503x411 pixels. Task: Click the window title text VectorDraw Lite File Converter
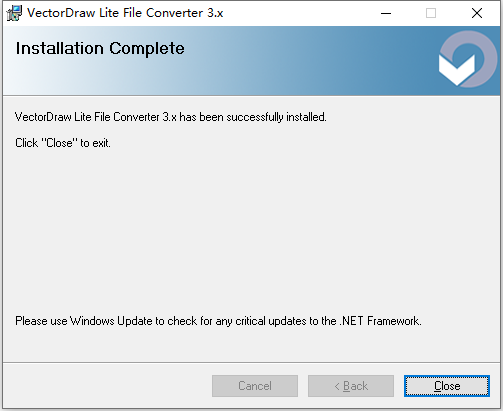pyautogui.click(x=115, y=13)
